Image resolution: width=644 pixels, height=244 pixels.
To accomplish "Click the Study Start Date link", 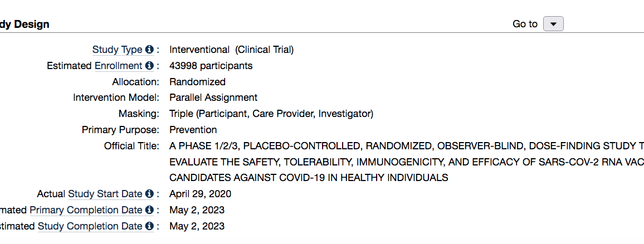I will (x=105, y=194).
